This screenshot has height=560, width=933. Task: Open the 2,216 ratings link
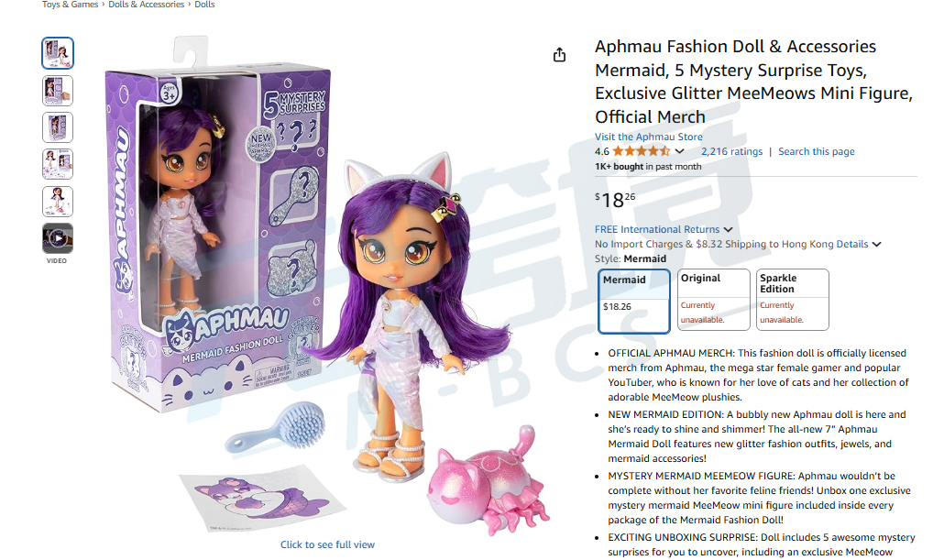tap(731, 151)
